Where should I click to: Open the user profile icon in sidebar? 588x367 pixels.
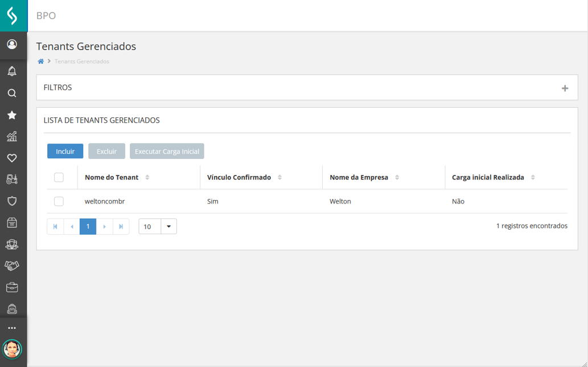coord(12,44)
